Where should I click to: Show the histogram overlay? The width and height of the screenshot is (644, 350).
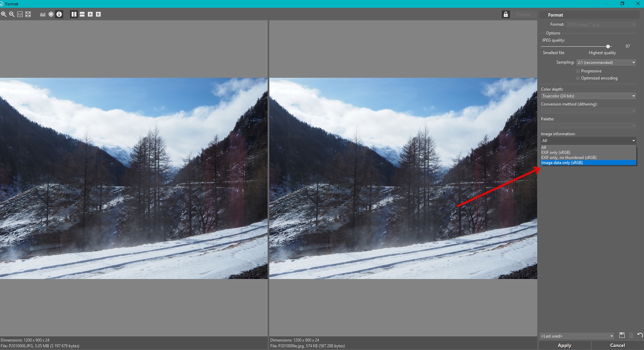point(43,14)
